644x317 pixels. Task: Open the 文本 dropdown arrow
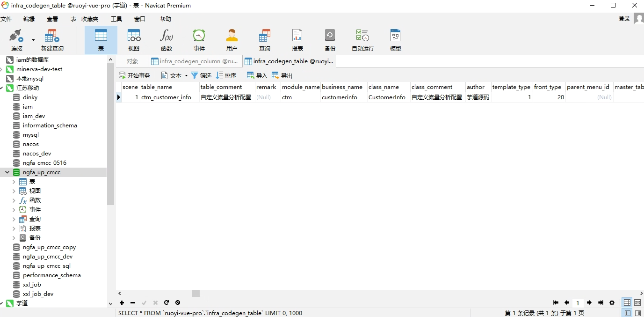tap(186, 76)
